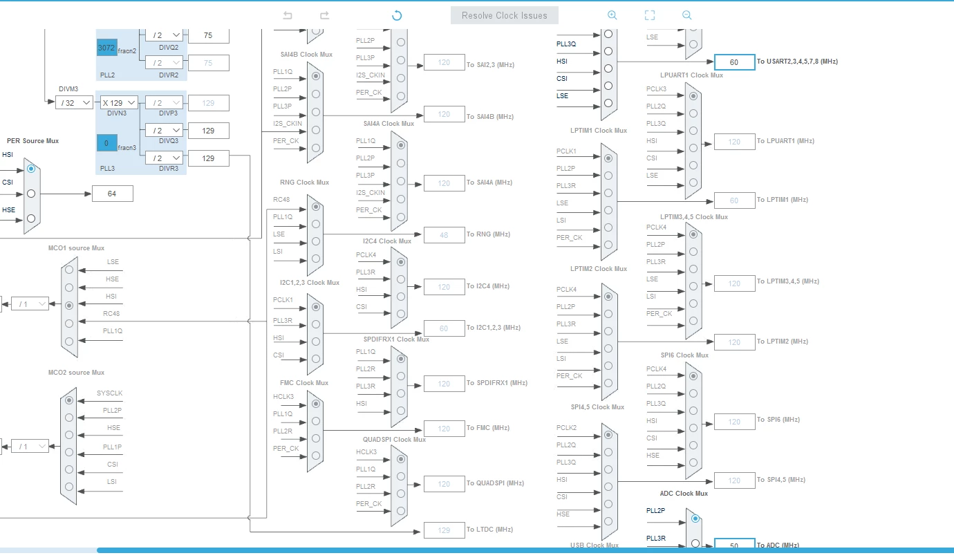Select LSE in LPTIM1 Clock Mux
Image resolution: width=954 pixels, height=560 pixels.
(608, 210)
